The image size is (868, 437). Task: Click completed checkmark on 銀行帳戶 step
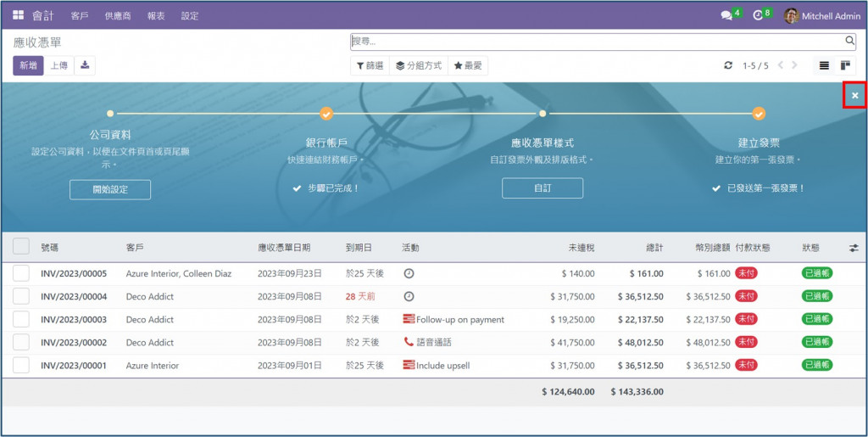326,114
